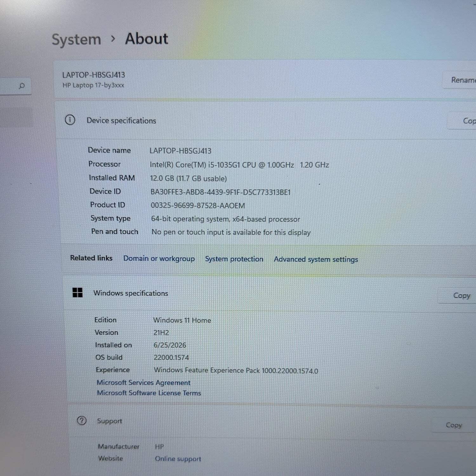Viewport: 476px width, 476px height.
Task: Click the search magnifier icon in sidebar
Action: pos(22,86)
